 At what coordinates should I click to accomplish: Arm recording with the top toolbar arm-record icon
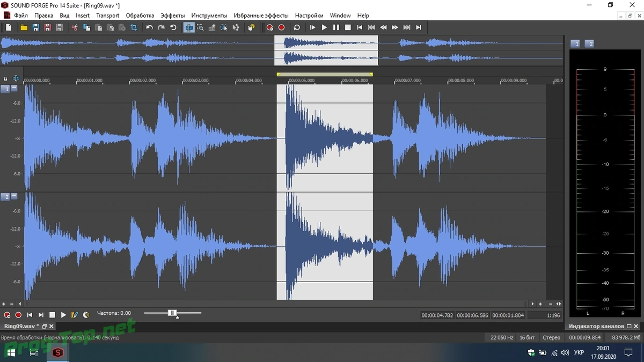269,27
